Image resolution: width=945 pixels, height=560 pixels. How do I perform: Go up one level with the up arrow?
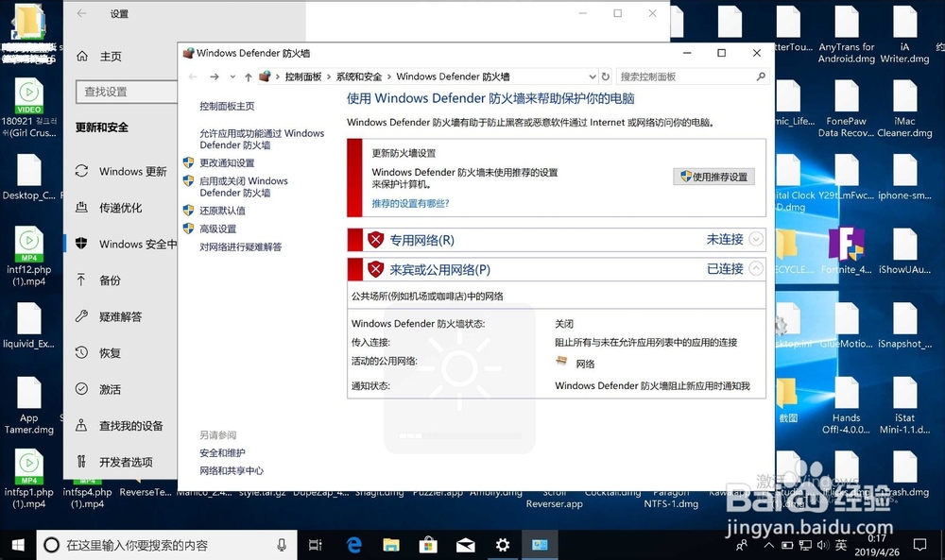[x=249, y=77]
